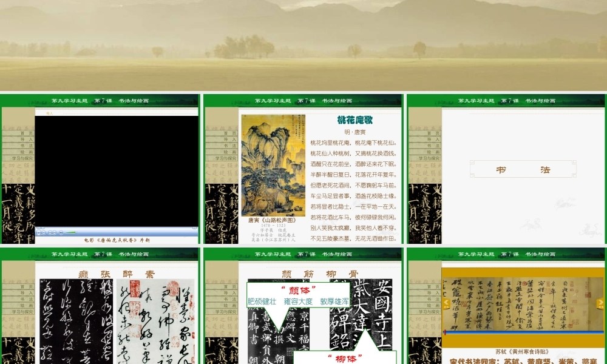Click the poet line 明·唐寅
Viewport: 607px width, 364px height.
coord(355,132)
